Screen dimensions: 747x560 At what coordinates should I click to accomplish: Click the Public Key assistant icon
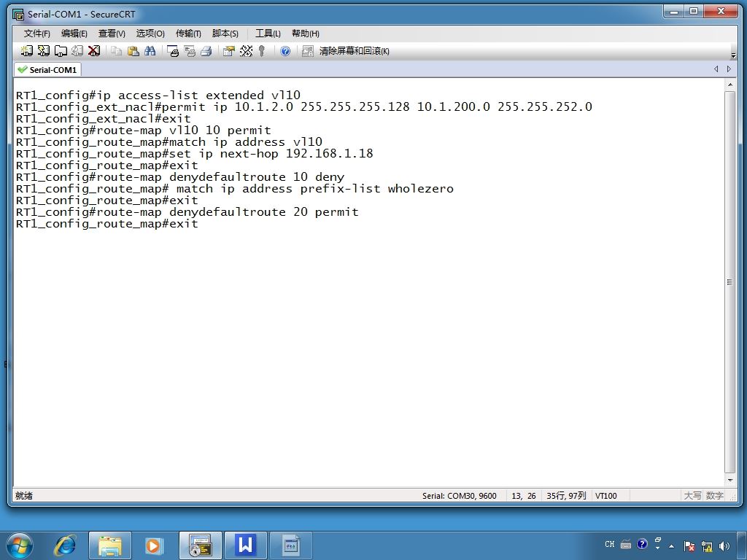pos(262,50)
